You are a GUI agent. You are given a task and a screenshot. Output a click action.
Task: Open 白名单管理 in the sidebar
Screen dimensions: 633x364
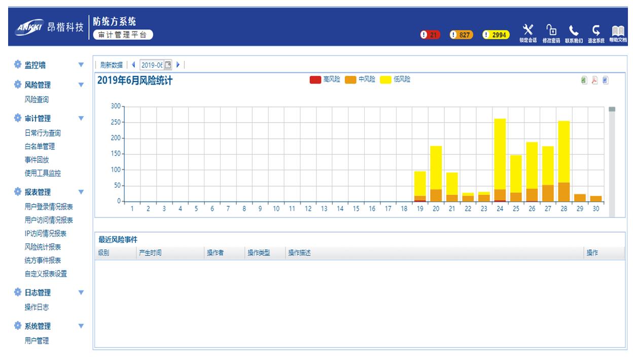tap(40, 147)
